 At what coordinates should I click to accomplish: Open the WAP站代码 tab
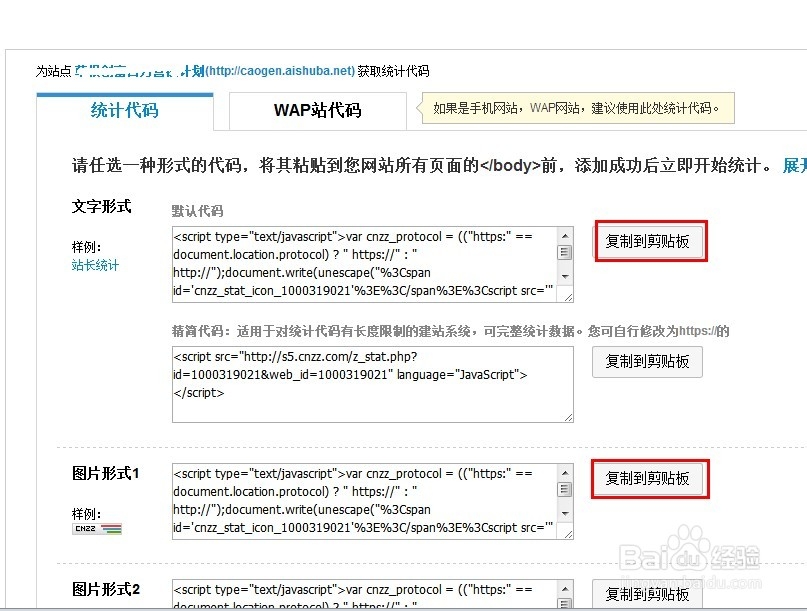(318, 111)
